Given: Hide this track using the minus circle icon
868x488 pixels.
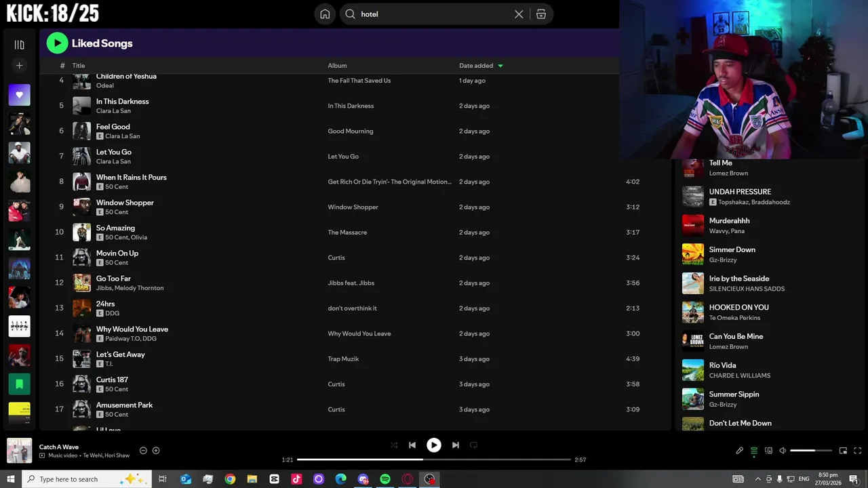Looking at the screenshot, I should [x=143, y=451].
